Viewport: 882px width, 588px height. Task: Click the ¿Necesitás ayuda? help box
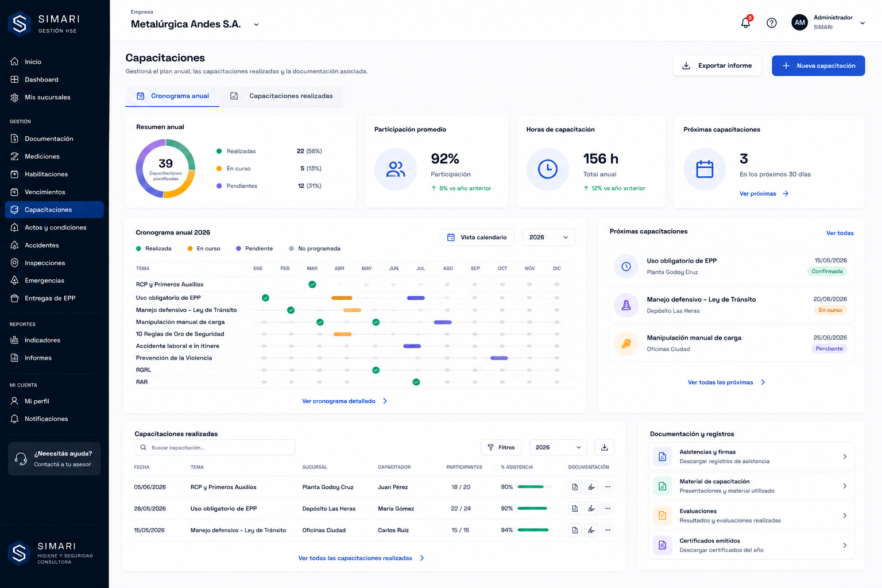(54, 459)
